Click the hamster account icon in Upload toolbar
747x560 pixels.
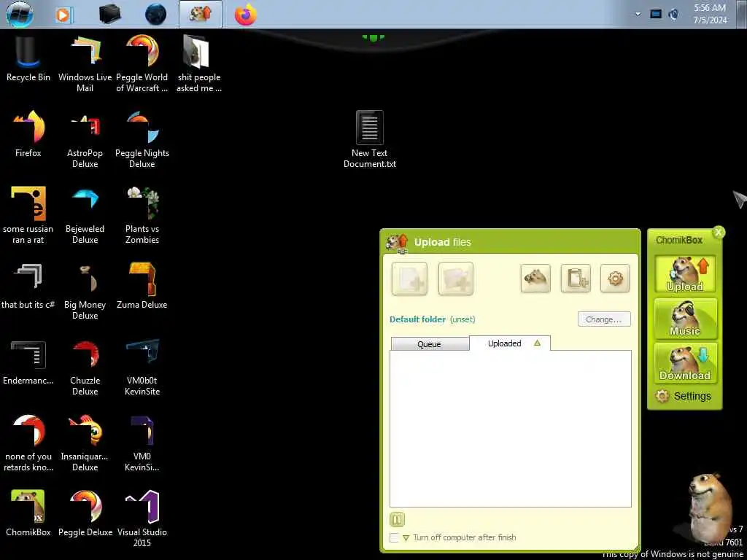click(535, 278)
